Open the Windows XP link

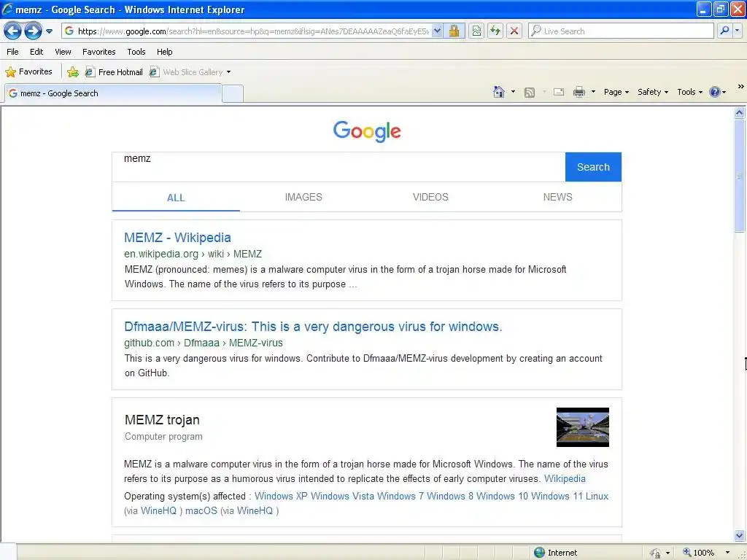coord(281,496)
